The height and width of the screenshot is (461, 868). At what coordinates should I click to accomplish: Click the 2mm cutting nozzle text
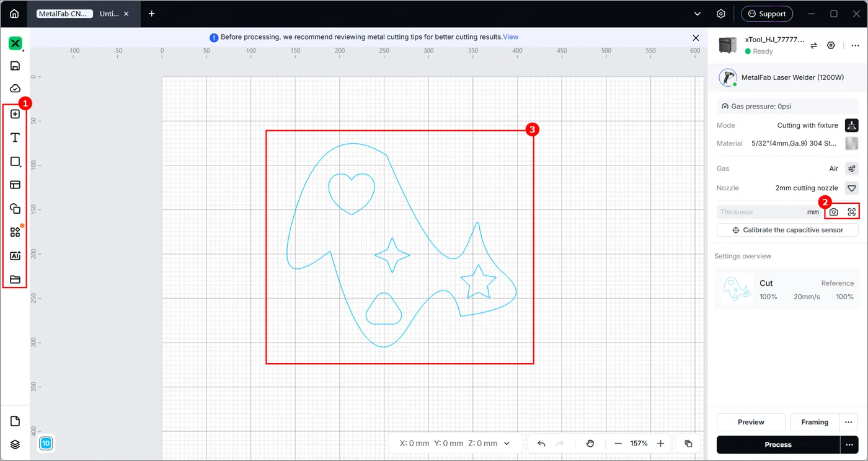point(807,188)
